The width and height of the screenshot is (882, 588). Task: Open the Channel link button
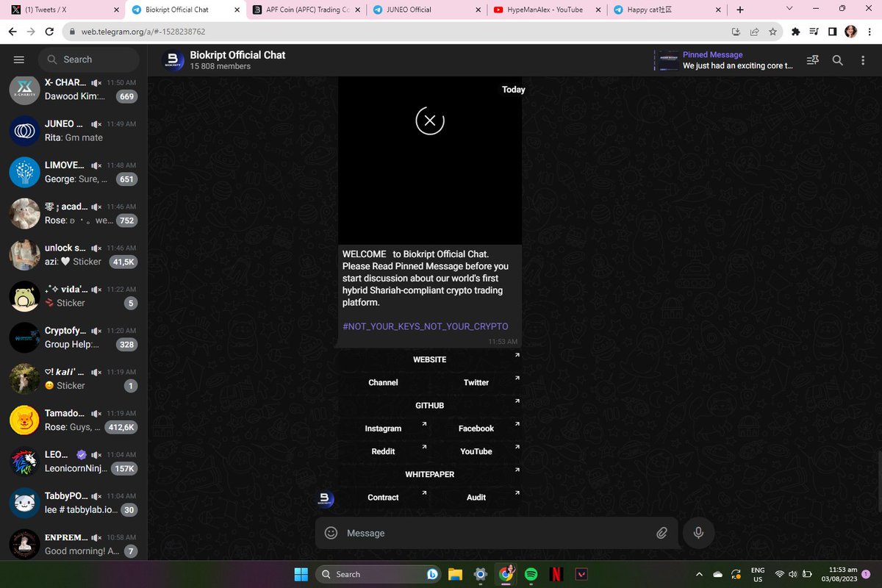click(x=383, y=382)
